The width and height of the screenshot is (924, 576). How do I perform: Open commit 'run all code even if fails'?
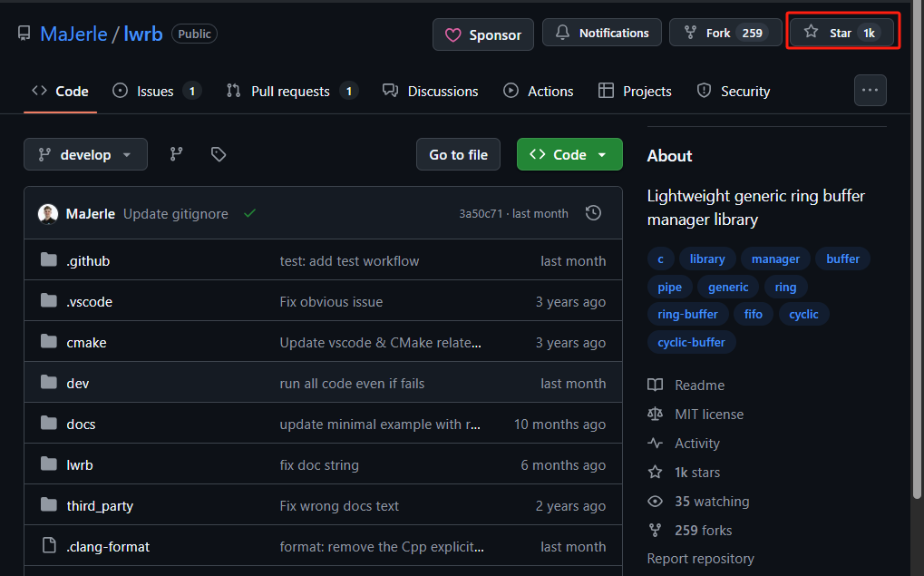point(353,383)
